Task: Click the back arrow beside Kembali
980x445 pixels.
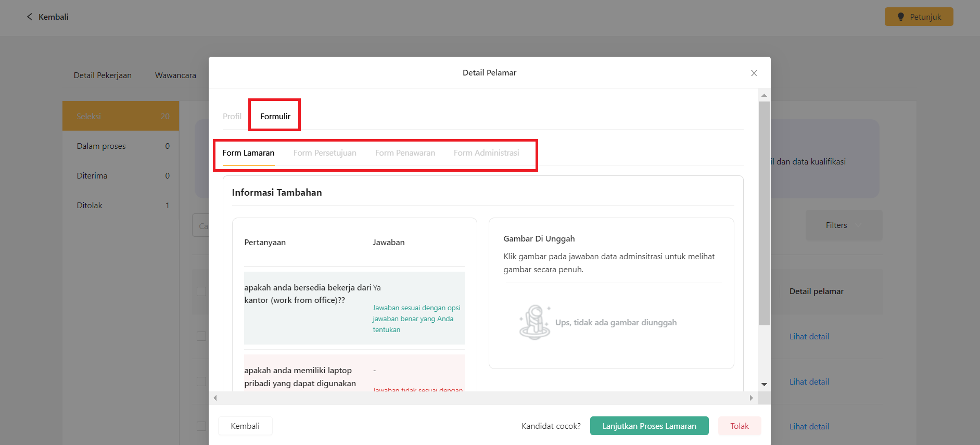Action: point(30,17)
